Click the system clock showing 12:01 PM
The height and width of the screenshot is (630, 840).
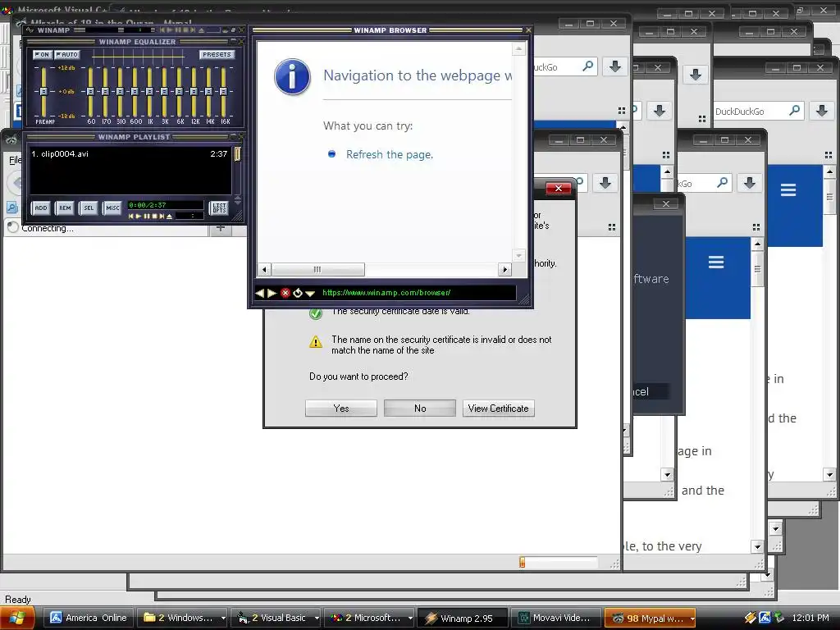click(810, 618)
